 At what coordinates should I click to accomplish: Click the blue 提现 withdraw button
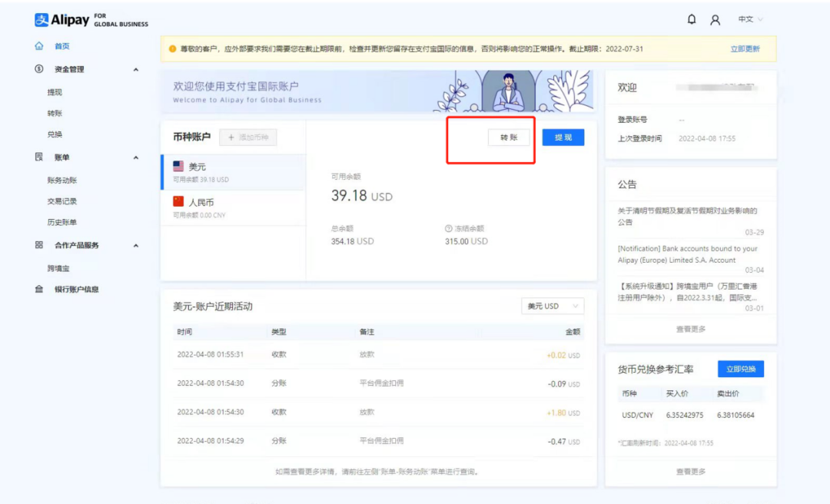click(563, 137)
